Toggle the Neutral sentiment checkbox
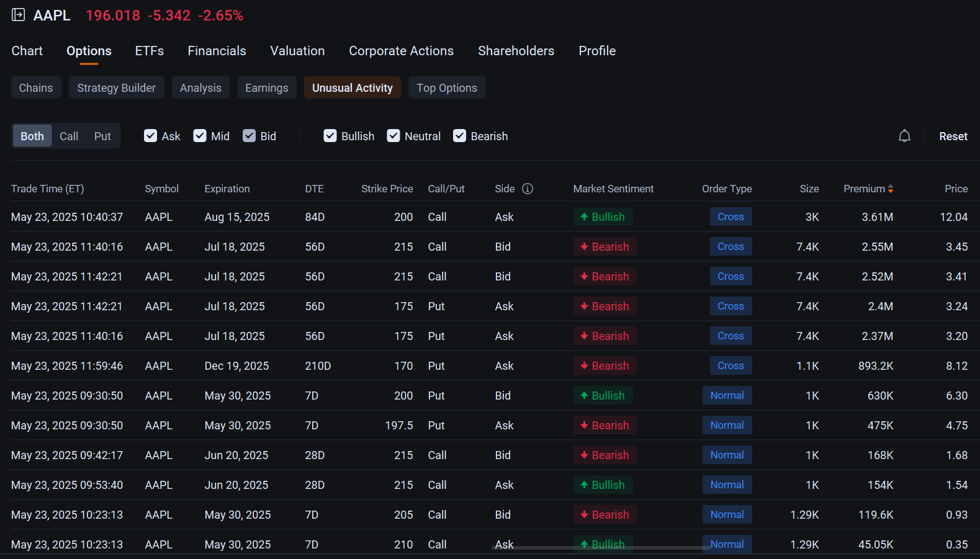This screenshot has width=980, height=559. 393,136
